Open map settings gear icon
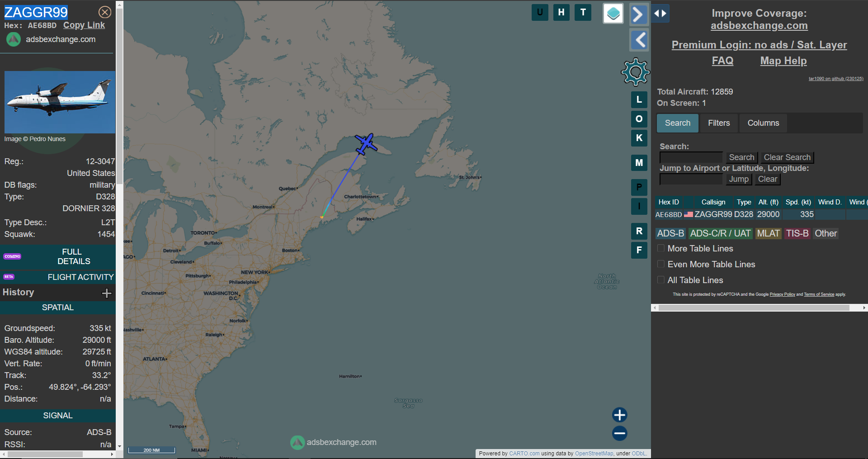The height and width of the screenshot is (459, 868). click(635, 72)
